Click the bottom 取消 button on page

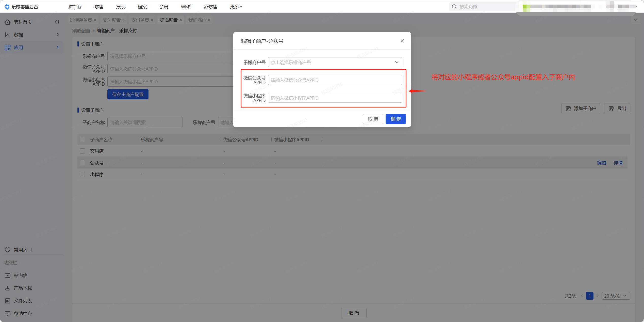(354, 313)
